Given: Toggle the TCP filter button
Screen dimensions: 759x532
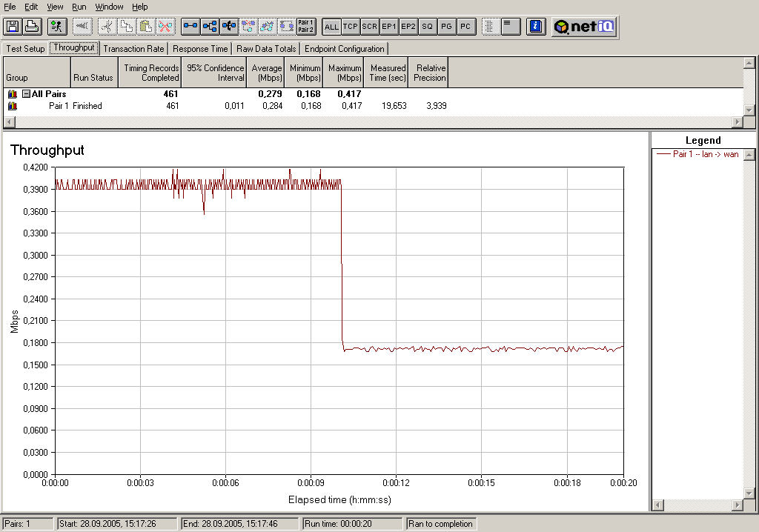Looking at the screenshot, I should [351, 27].
